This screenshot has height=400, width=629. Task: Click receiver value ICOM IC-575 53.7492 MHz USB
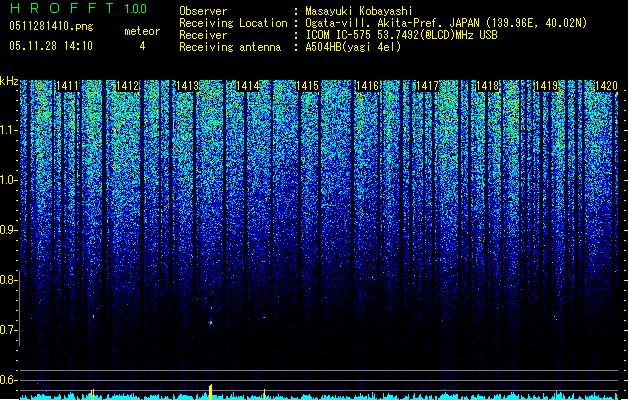pos(402,35)
